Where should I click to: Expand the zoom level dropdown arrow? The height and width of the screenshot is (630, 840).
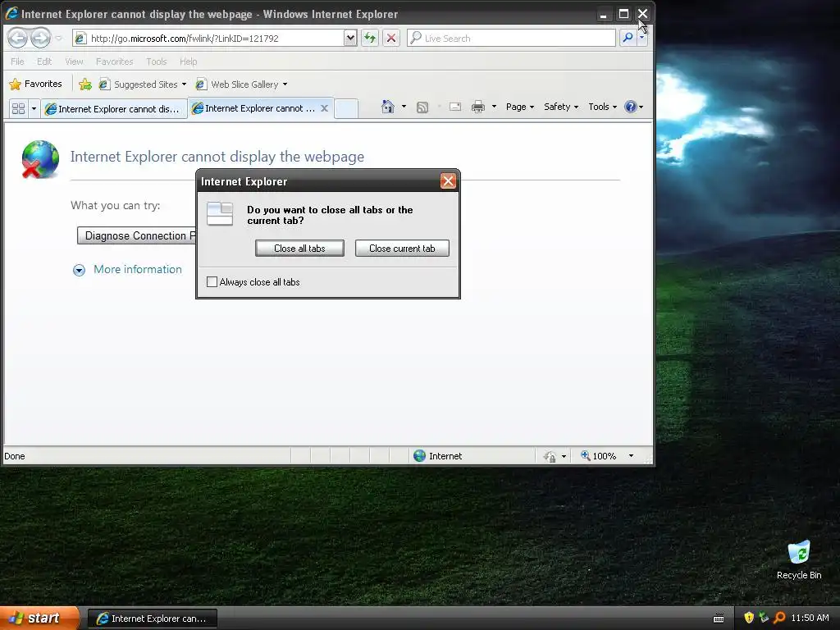tap(631, 456)
